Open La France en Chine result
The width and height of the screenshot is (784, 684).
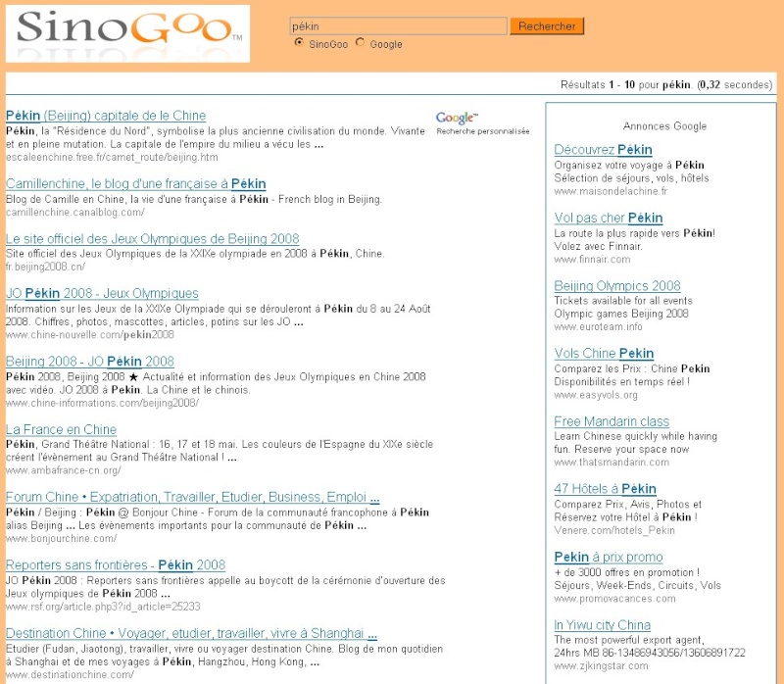pos(61,429)
